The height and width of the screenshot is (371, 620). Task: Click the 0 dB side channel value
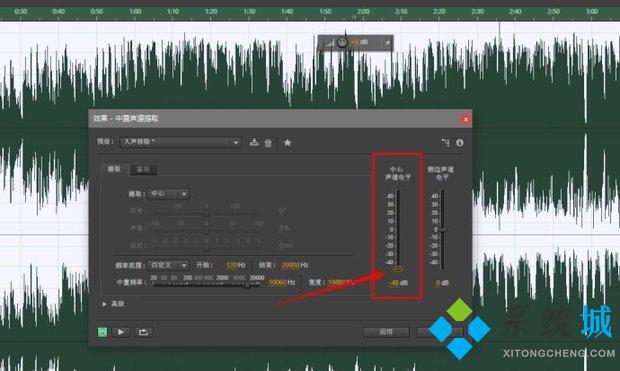click(x=442, y=283)
